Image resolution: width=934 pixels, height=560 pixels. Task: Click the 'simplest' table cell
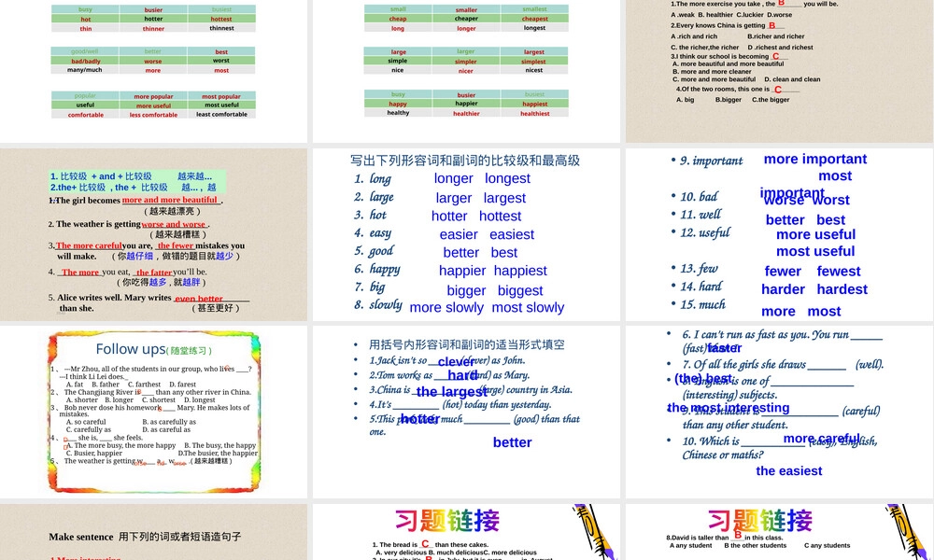(533, 62)
